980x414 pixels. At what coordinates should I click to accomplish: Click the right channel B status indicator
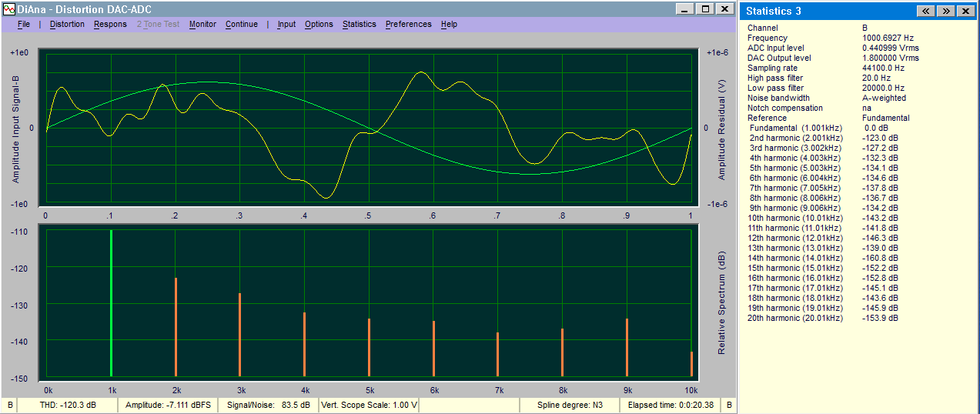(x=729, y=405)
